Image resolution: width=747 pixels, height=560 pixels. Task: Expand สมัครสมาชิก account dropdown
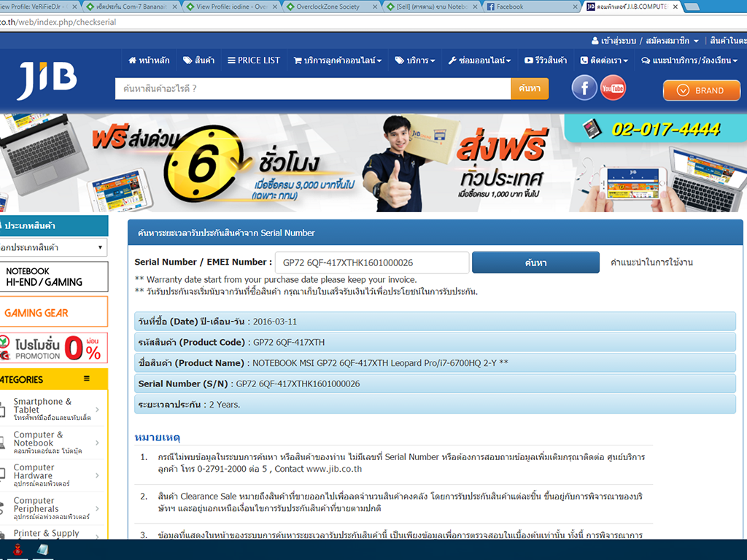pos(672,41)
